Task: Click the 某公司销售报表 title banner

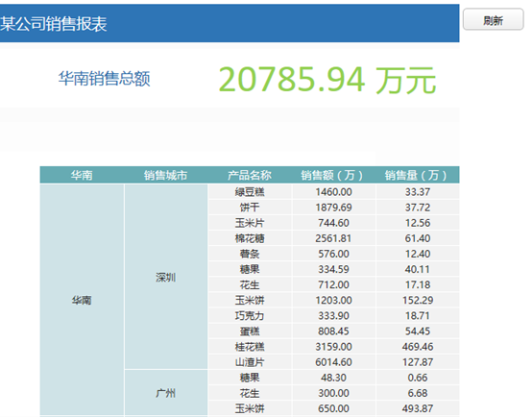Action: pyautogui.click(x=230, y=23)
